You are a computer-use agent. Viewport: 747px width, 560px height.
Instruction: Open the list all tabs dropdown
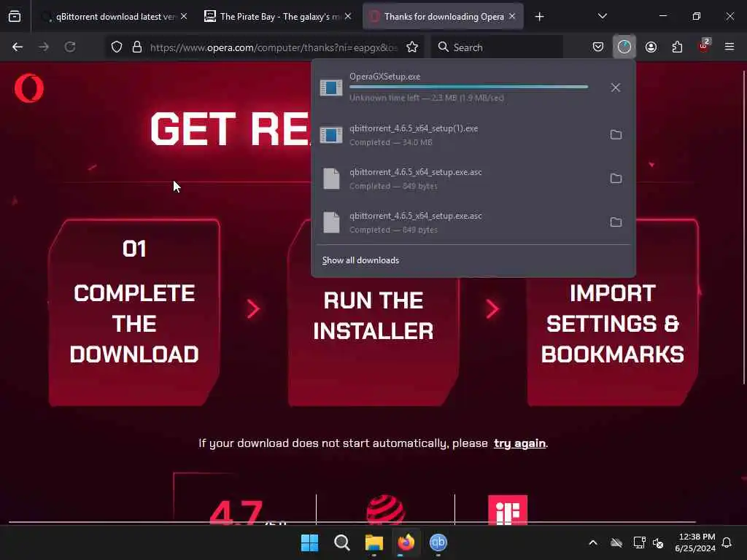pos(602,17)
